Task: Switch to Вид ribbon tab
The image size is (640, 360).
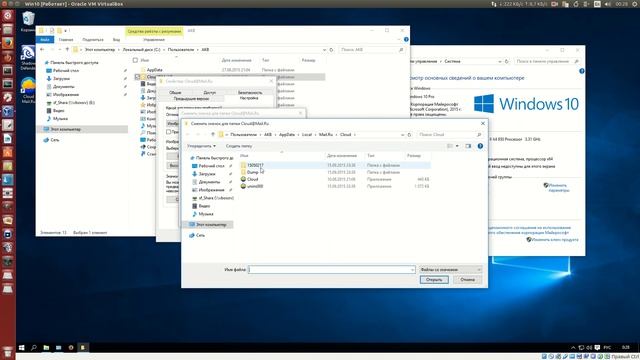Action: (x=116, y=40)
